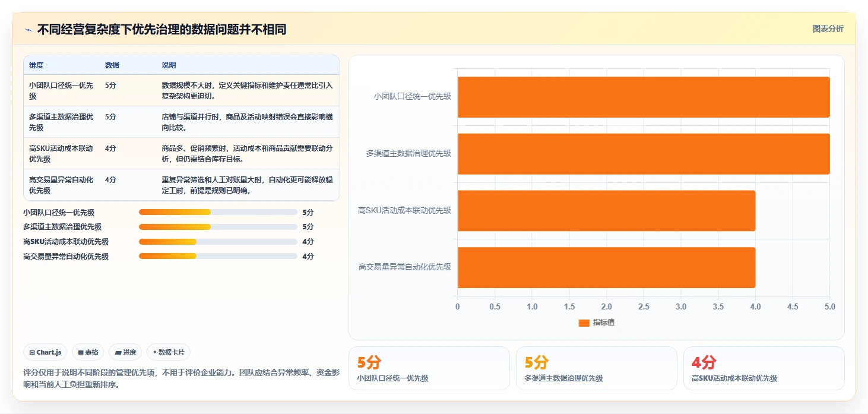Click the description starting 店铺与渠道并行时
Viewport: 868px width, 414px height.
pyautogui.click(x=247, y=122)
